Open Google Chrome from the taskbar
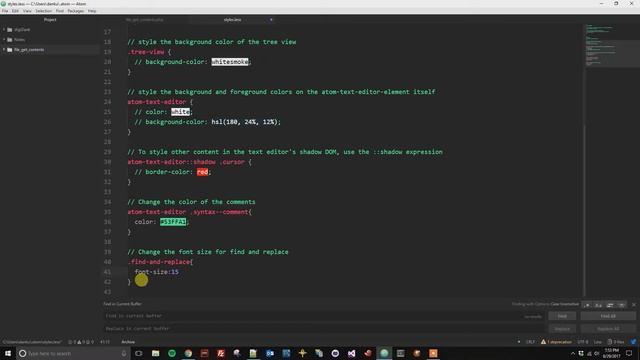This screenshot has height=360, width=640. pos(188,353)
